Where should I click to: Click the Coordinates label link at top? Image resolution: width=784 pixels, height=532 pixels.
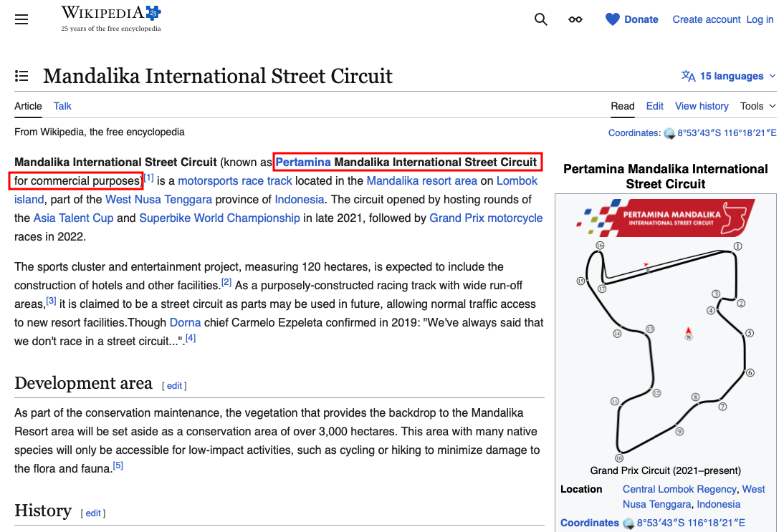(634, 133)
